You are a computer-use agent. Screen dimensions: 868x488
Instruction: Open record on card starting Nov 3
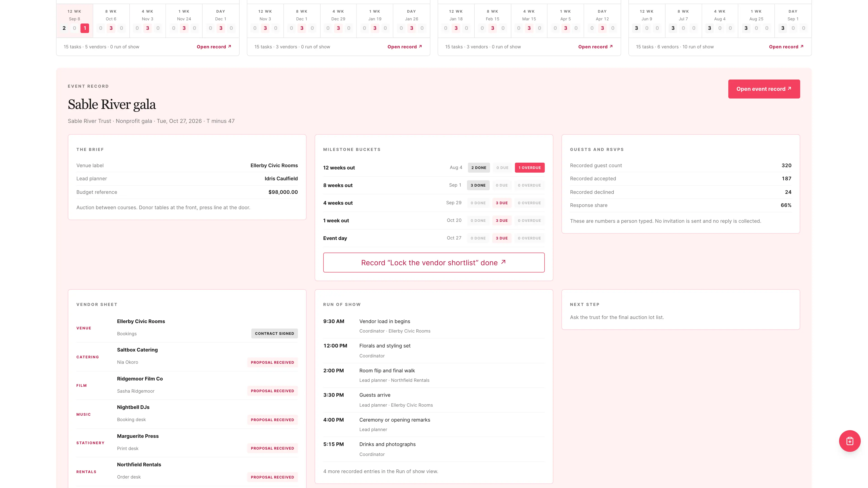[405, 47]
